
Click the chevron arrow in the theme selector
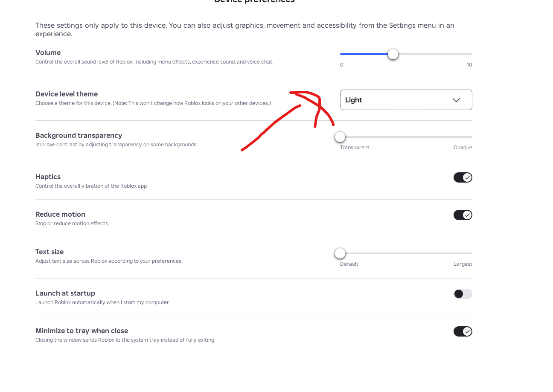456,100
